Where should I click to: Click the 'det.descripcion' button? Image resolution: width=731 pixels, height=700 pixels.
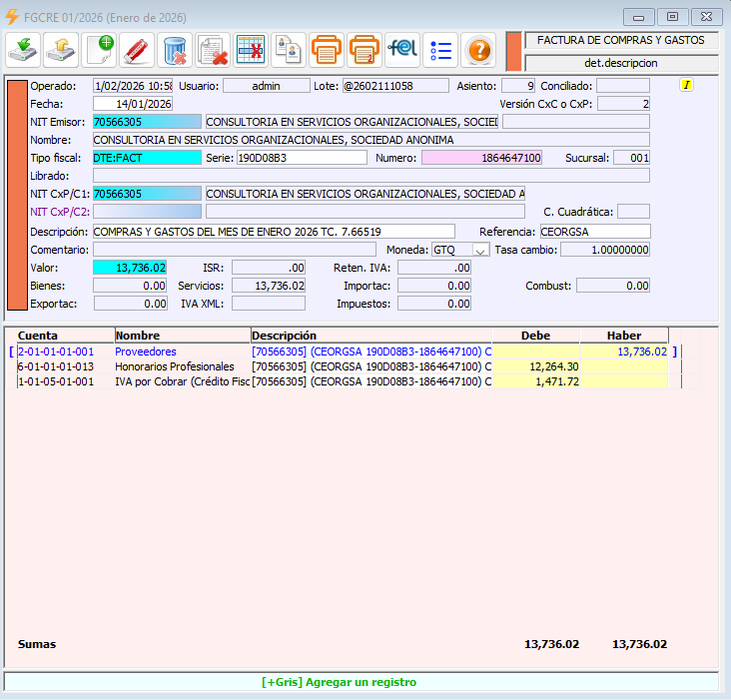tap(620, 63)
